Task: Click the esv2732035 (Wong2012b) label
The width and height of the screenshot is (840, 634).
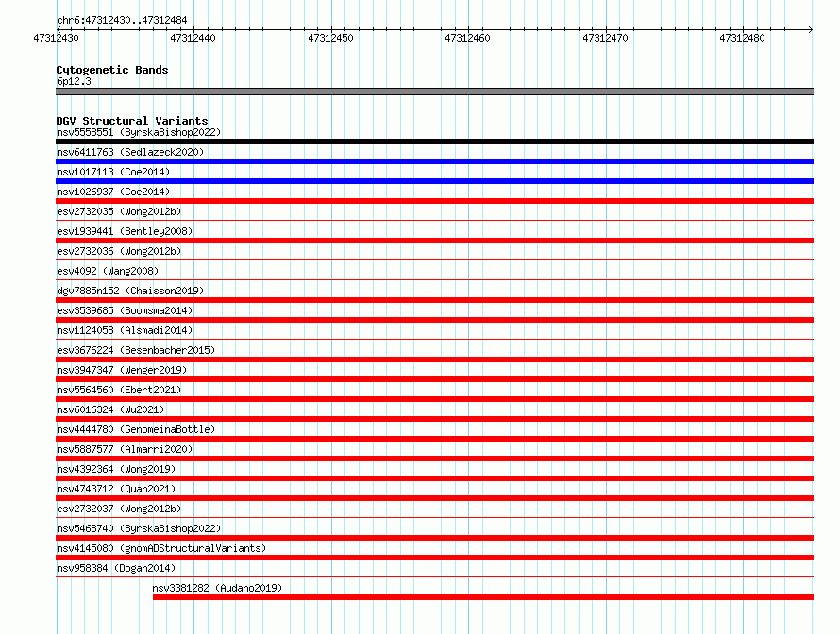Action: (x=119, y=211)
